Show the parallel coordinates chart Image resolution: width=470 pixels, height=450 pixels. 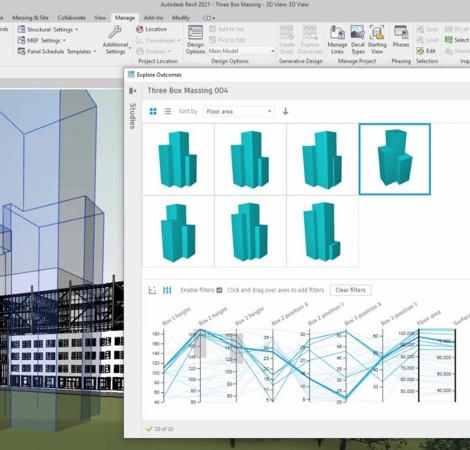click(167, 290)
